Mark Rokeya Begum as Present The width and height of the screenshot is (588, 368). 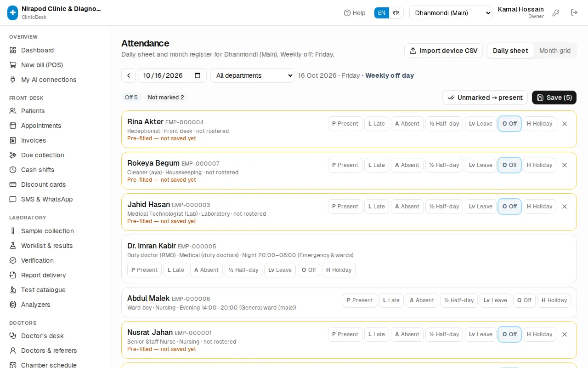point(345,165)
